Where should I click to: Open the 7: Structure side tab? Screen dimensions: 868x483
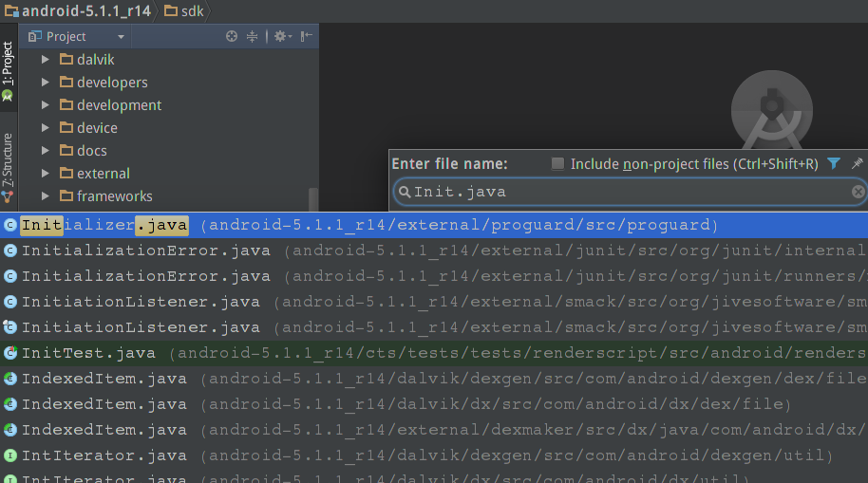point(8,166)
